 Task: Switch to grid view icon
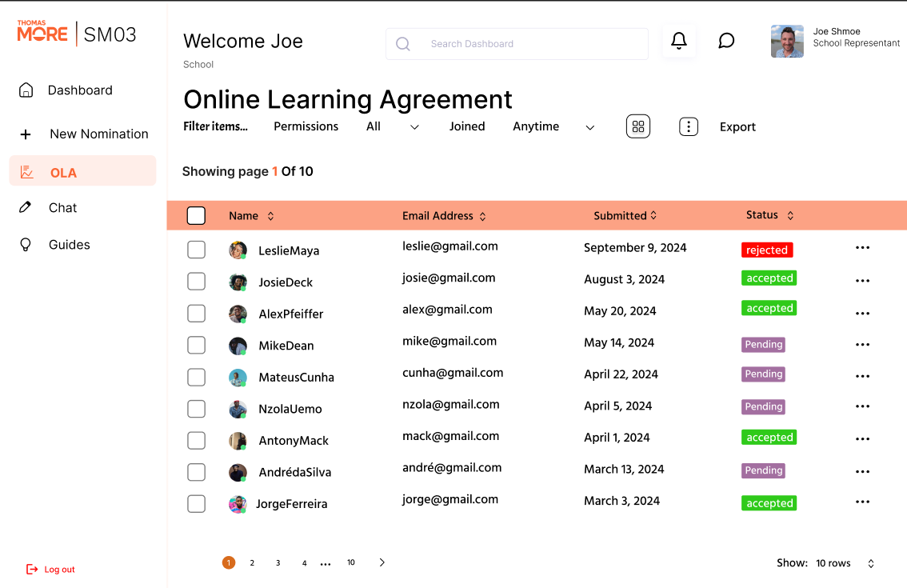point(637,126)
